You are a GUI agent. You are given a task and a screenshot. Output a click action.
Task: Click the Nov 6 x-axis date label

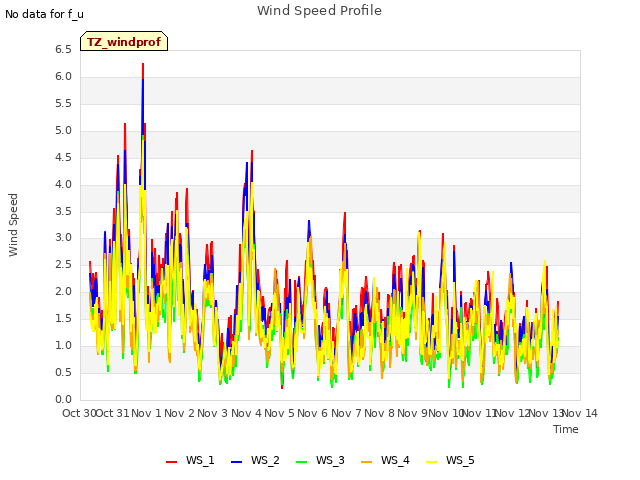point(313,413)
